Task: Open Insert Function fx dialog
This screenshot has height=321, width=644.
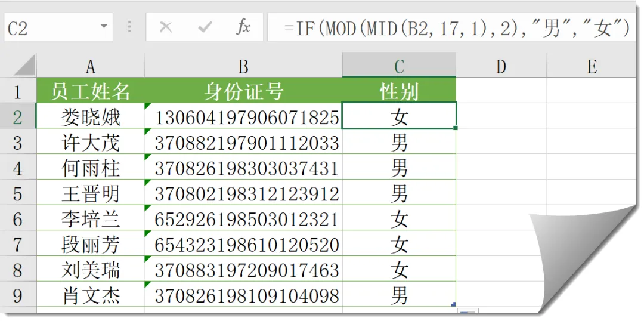Action: click(243, 27)
